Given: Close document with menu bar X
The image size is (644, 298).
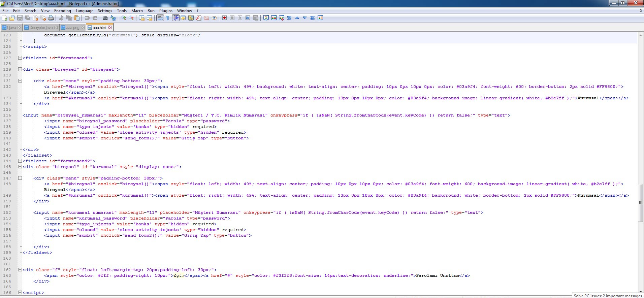Looking at the screenshot, I should [x=641, y=11].
